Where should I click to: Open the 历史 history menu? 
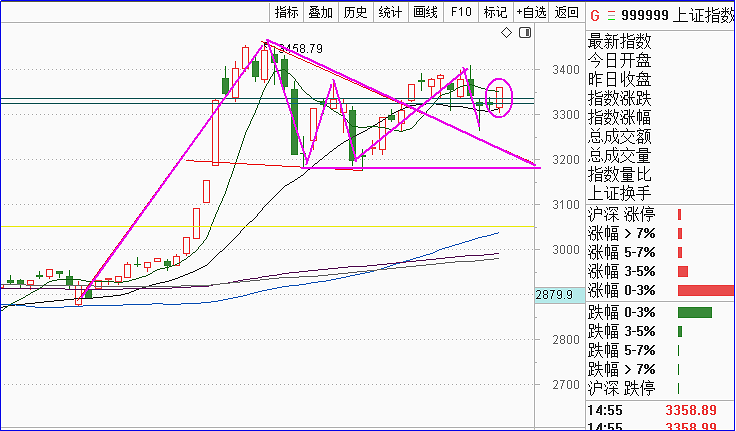(x=355, y=12)
